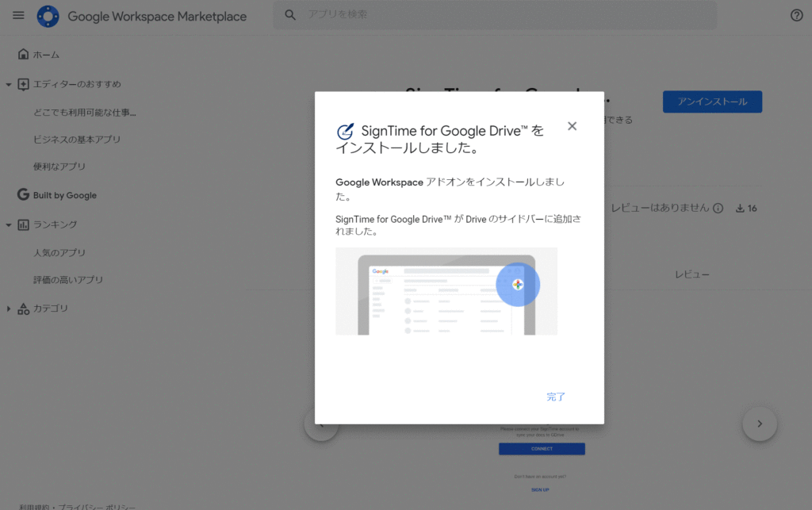This screenshot has width=812, height=510.
Task: Click the ホーム house icon
Action: [23, 54]
